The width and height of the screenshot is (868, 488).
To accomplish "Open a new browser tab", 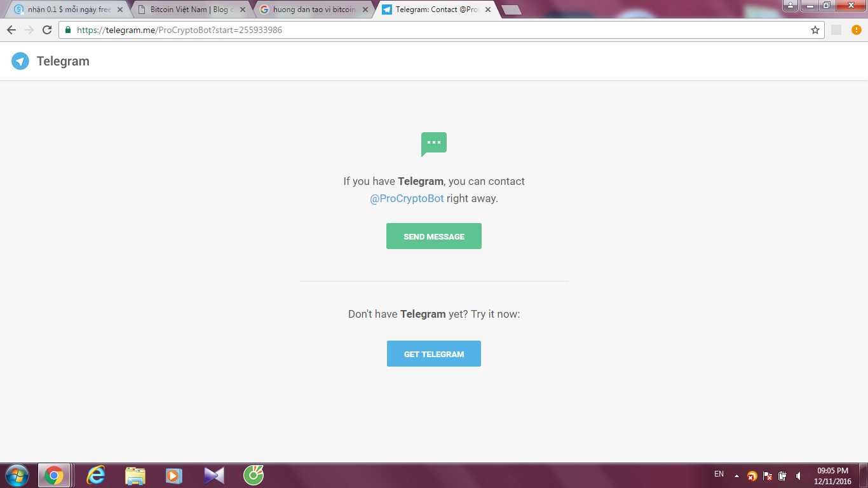I will click(511, 10).
